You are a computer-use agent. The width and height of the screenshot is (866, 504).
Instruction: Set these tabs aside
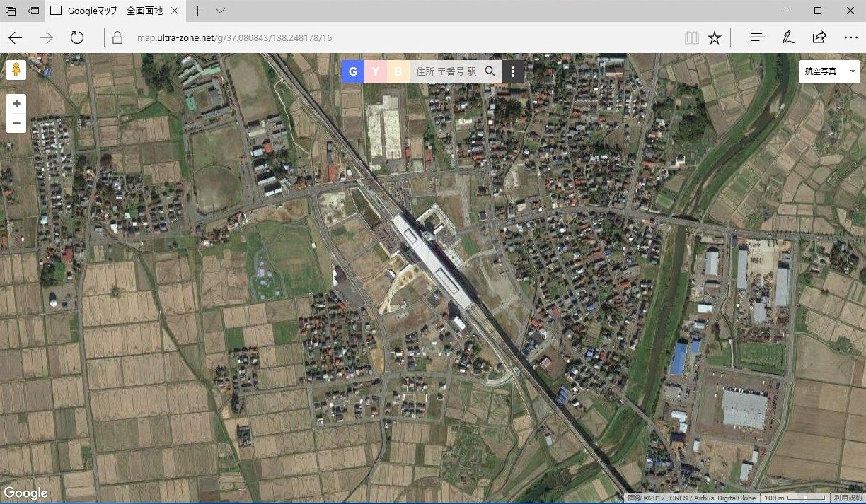pos(33,11)
